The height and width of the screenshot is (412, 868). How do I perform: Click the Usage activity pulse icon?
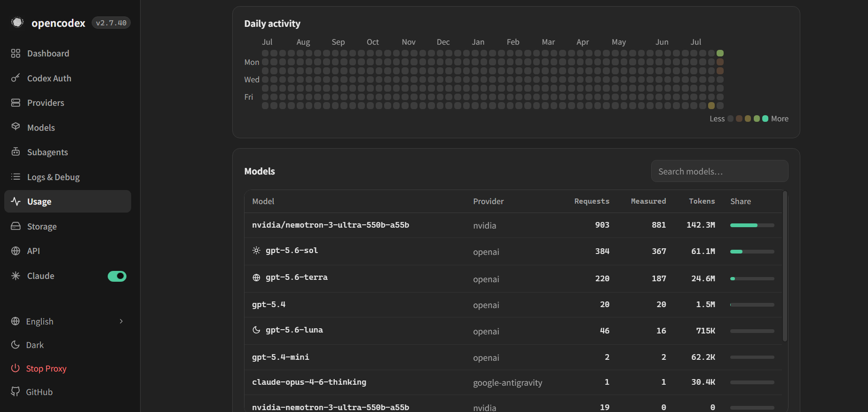click(16, 201)
